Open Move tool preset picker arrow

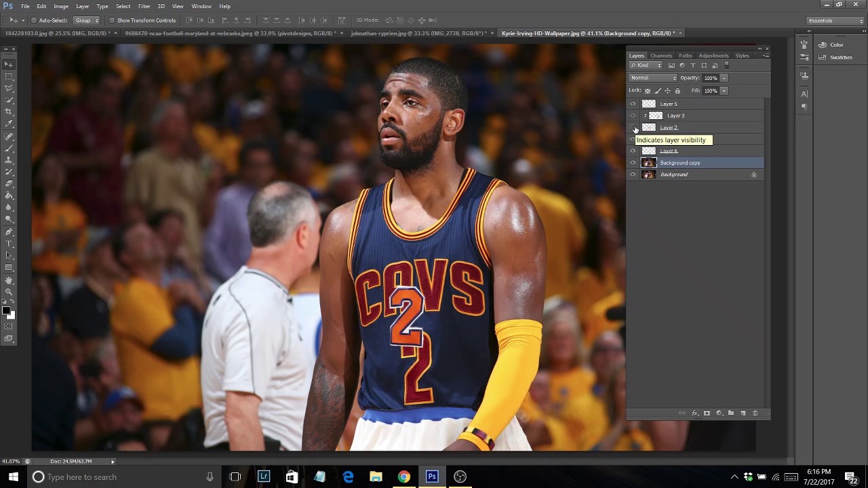[22, 20]
